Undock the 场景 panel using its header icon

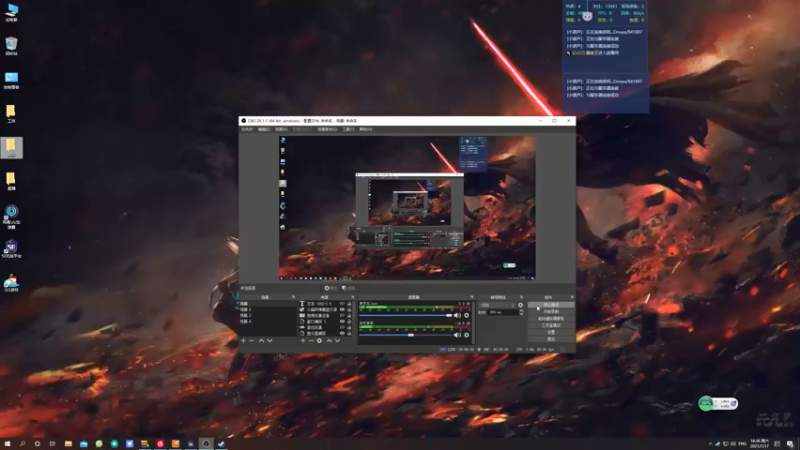click(293, 297)
